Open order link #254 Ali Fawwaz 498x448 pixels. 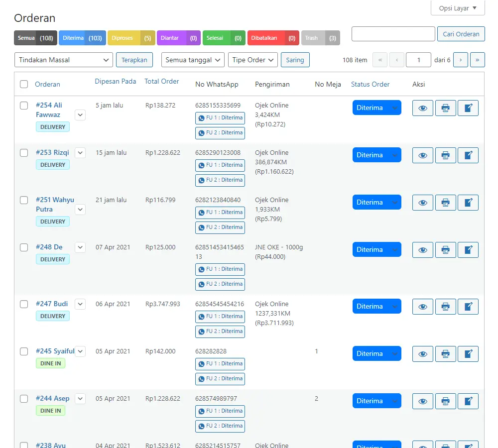(x=49, y=110)
